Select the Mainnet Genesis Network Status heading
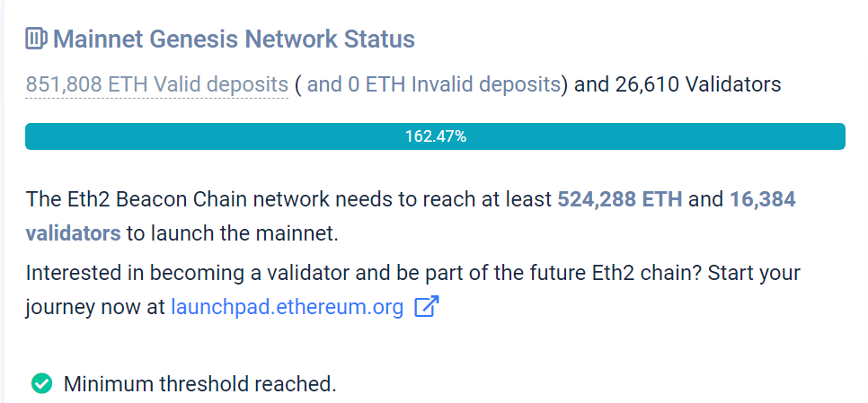The width and height of the screenshot is (868, 403). (234, 39)
